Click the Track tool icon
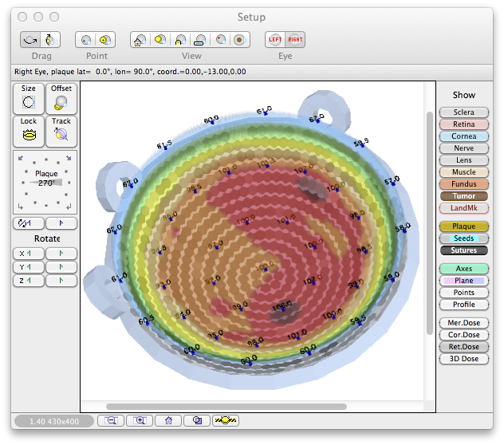 pyautogui.click(x=61, y=132)
